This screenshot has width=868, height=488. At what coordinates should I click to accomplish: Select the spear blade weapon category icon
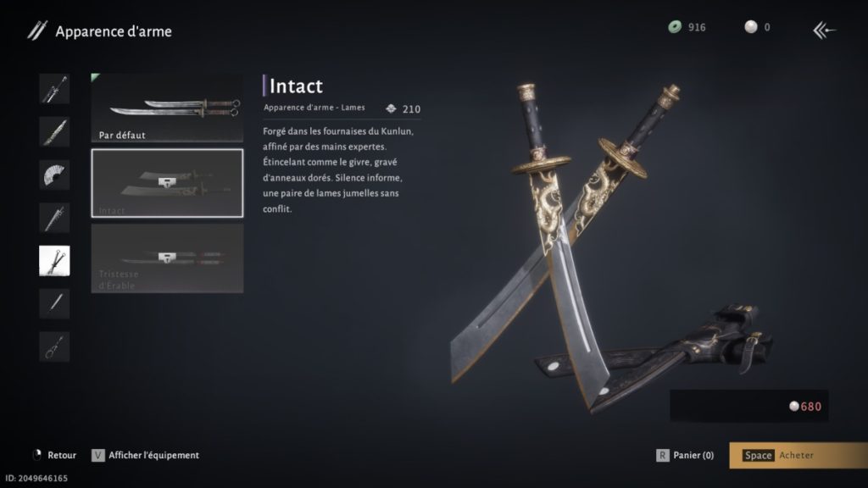54,131
